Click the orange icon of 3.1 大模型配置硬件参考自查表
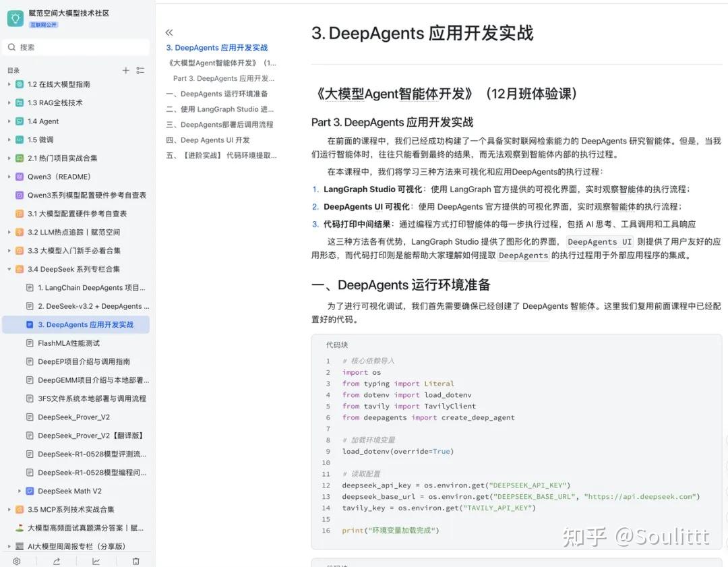 [x=20, y=214]
